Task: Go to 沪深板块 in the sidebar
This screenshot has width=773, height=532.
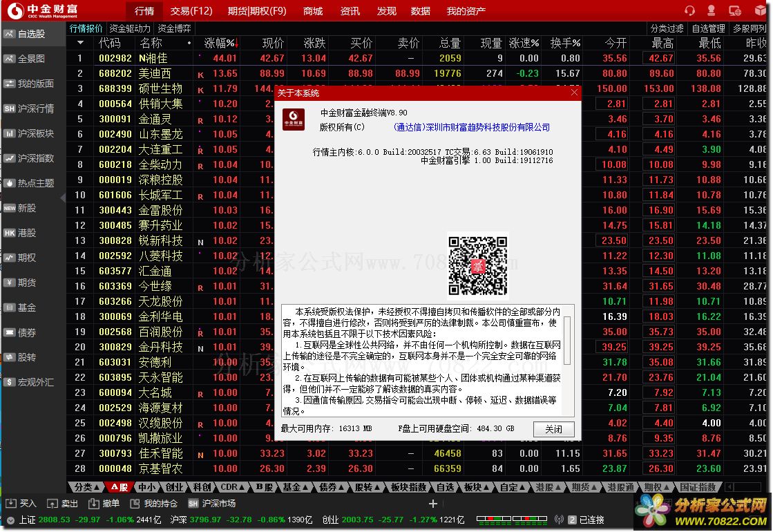Action: pyautogui.click(x=32, y=133)
